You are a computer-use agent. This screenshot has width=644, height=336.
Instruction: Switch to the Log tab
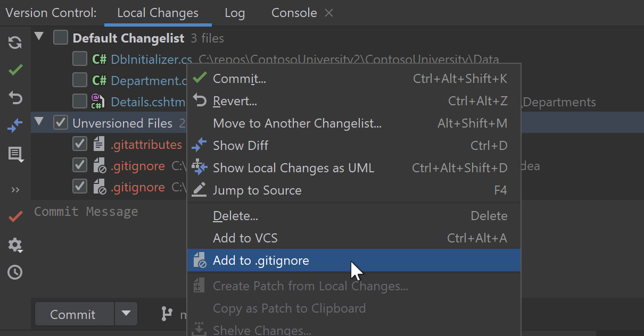(235, 13)
